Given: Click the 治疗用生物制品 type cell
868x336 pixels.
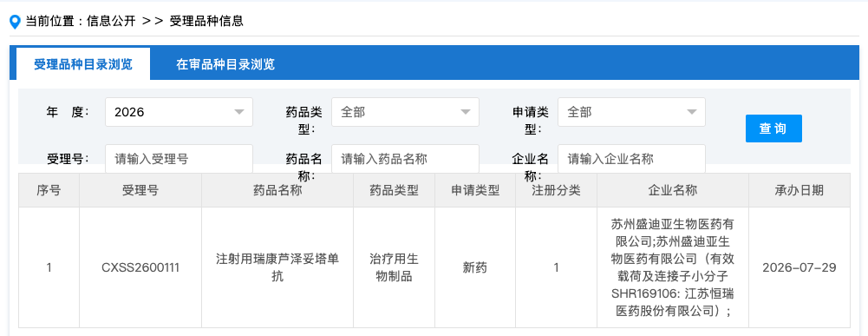Looking at the screenshot, I should (395, 267).
